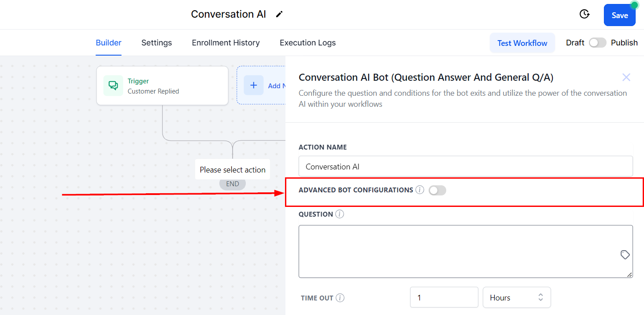Open the Enrollment History tab

226,43
